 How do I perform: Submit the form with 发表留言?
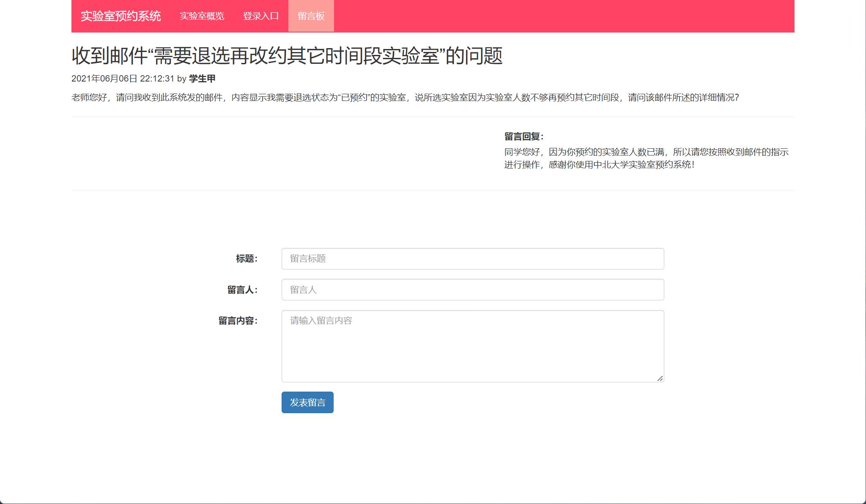pos(307,403)
